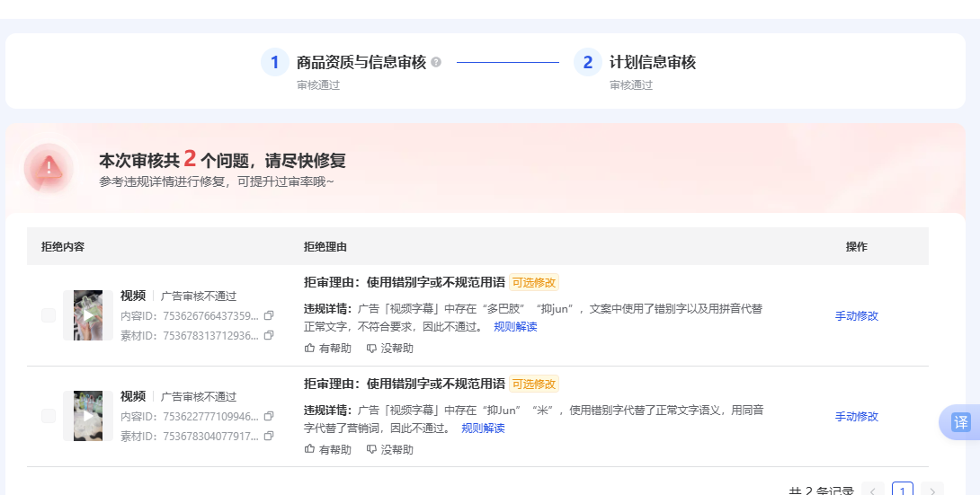
Task: Open the floating 译 translate button
Action: (x=960, y=422)
